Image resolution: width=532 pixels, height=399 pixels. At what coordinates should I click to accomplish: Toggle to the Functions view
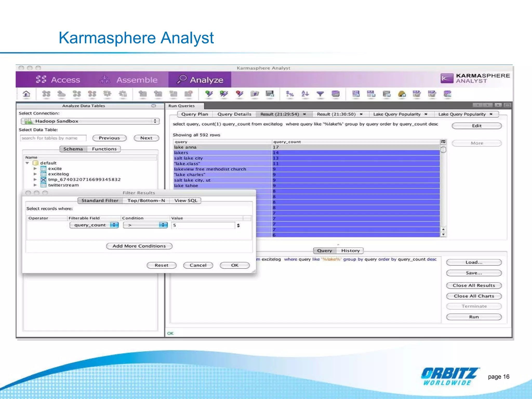click(x=104, y=149)
